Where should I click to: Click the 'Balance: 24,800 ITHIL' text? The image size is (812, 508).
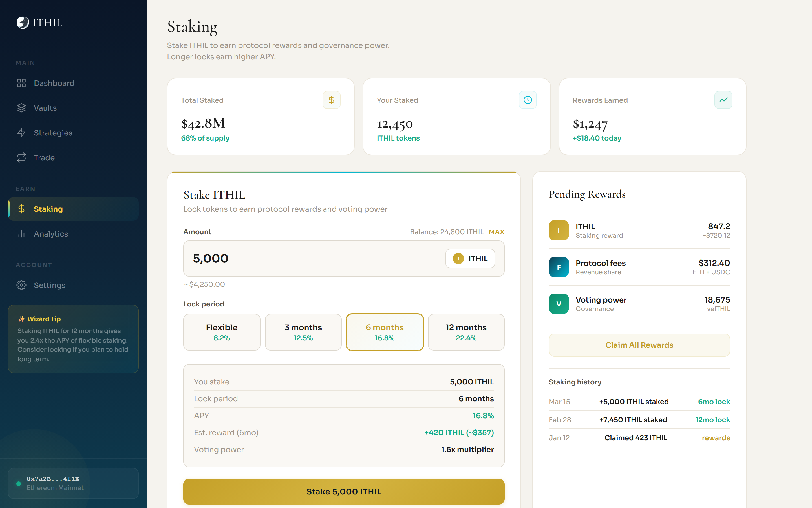pos(447,232)
